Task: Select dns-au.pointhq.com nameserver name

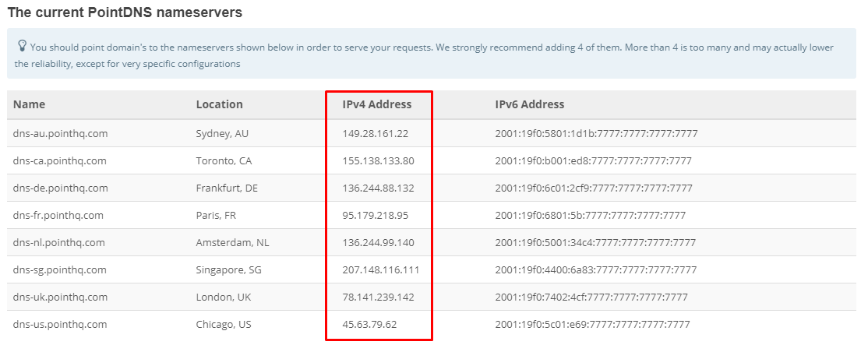Action: [x=60, y=133]
